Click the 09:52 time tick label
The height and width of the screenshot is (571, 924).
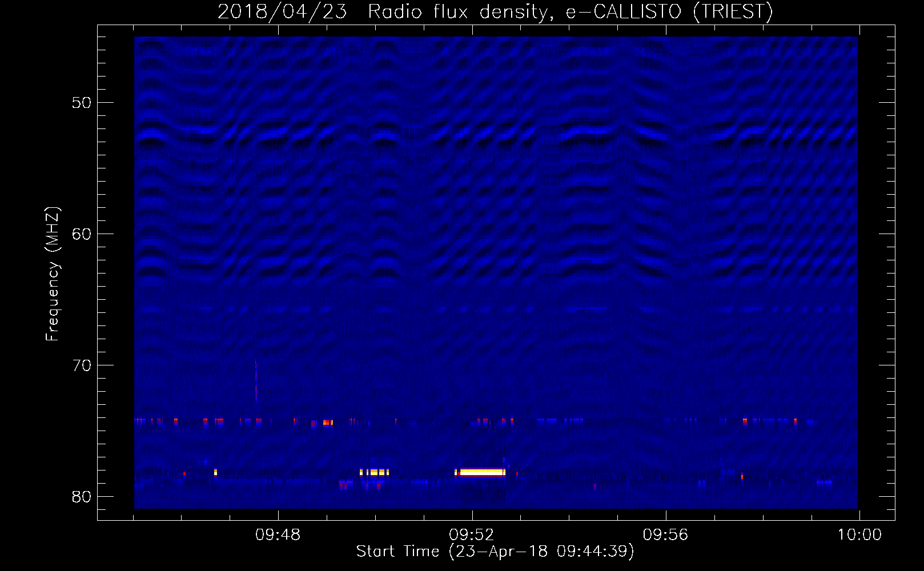pyautogui.click(x=472, y=535)
